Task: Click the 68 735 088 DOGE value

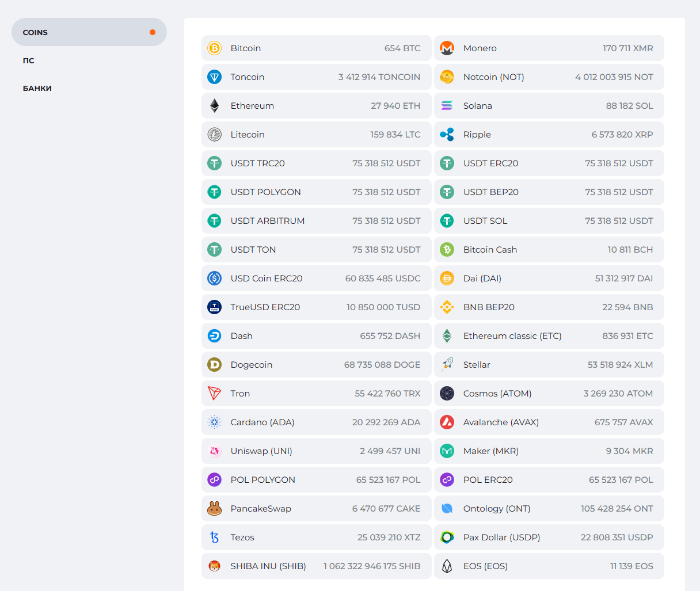Action: click(382, 365)
